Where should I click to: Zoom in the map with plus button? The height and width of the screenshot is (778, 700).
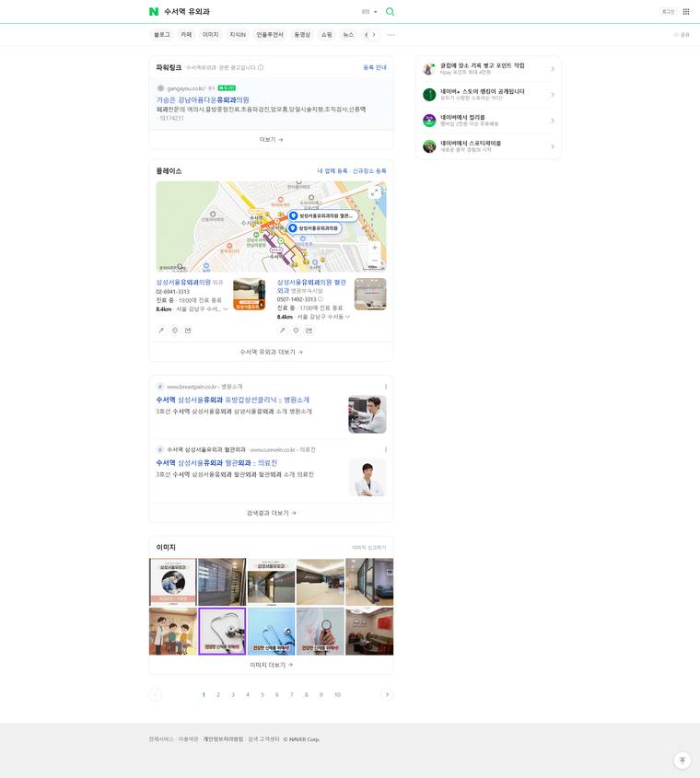(x=375, y=248)
